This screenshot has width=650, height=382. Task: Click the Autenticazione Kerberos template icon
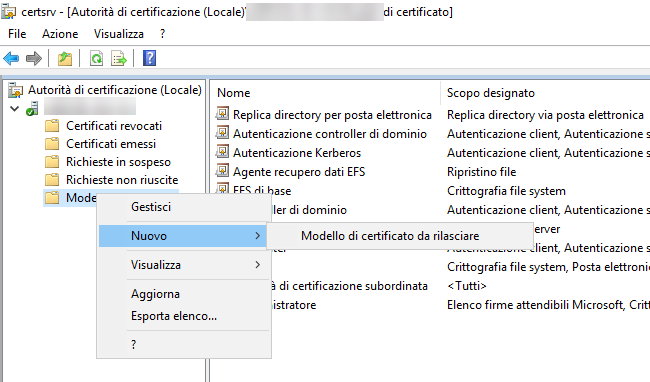pyautogui.click(x=222, y=152)
